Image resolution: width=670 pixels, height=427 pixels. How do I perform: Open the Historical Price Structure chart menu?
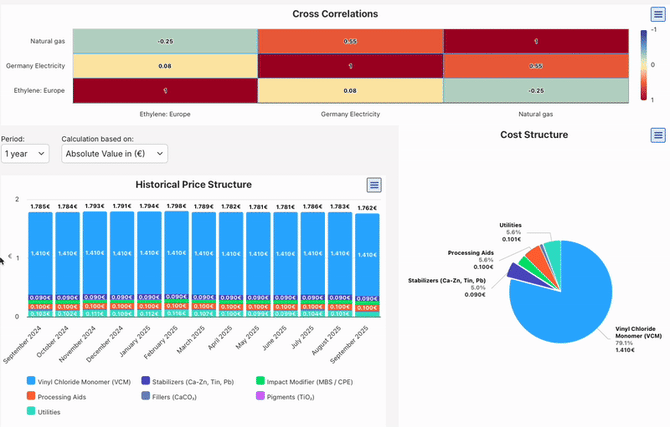coord(373,185)
